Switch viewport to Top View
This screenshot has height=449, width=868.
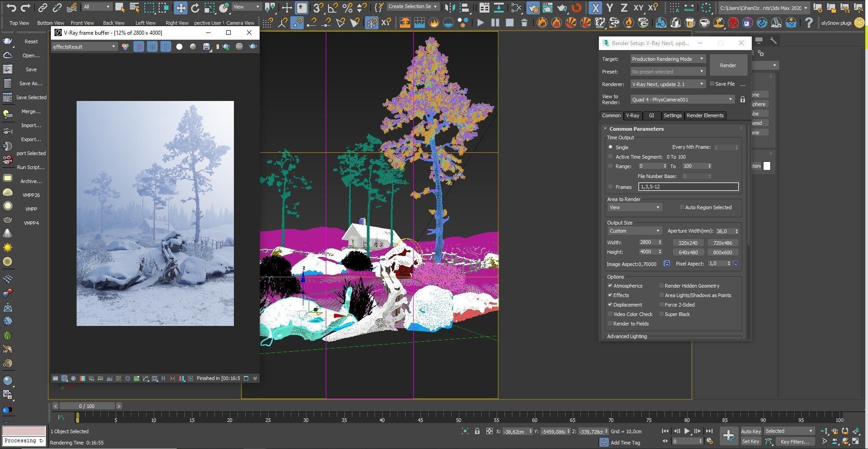tap(19, 23)
